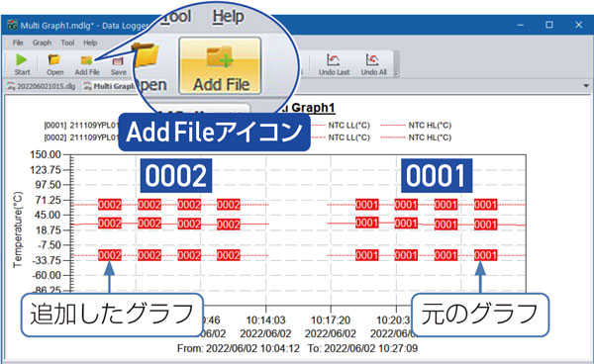Switch to the 202206021015.dlg tab
The height and width of the screenshot is (364, 594).
point(42,86)
